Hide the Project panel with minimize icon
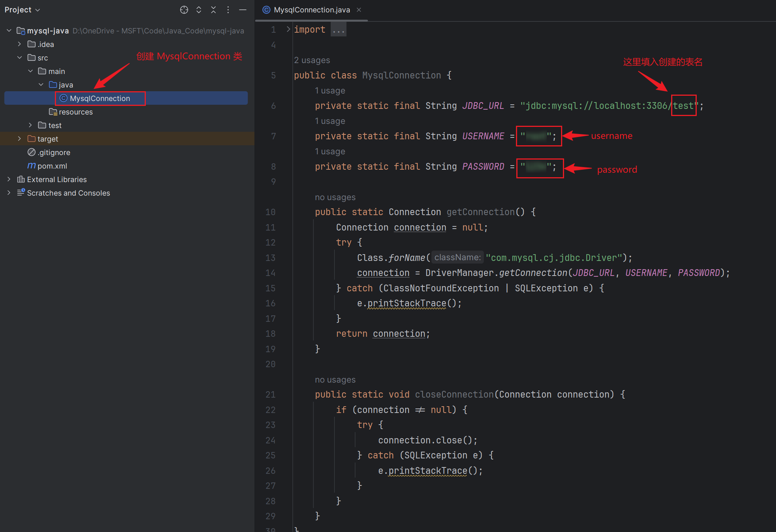 click(243, 10)
